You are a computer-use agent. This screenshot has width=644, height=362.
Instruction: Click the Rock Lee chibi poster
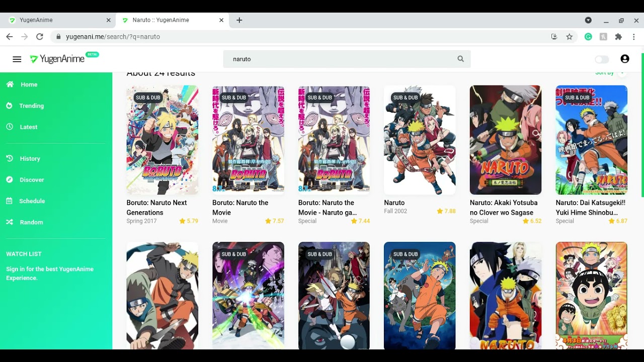pos(592,296)
